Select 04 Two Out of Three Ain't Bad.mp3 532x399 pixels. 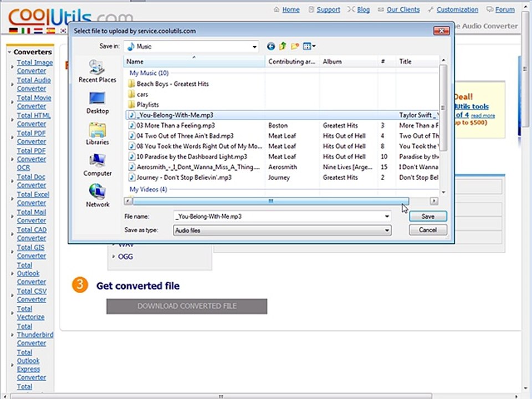(181, 136)
